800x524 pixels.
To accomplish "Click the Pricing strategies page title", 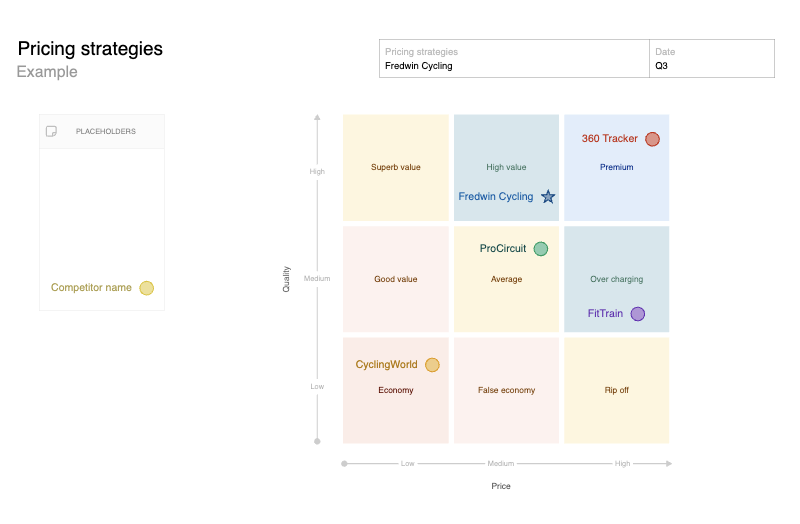I will [x=90, y=49].
